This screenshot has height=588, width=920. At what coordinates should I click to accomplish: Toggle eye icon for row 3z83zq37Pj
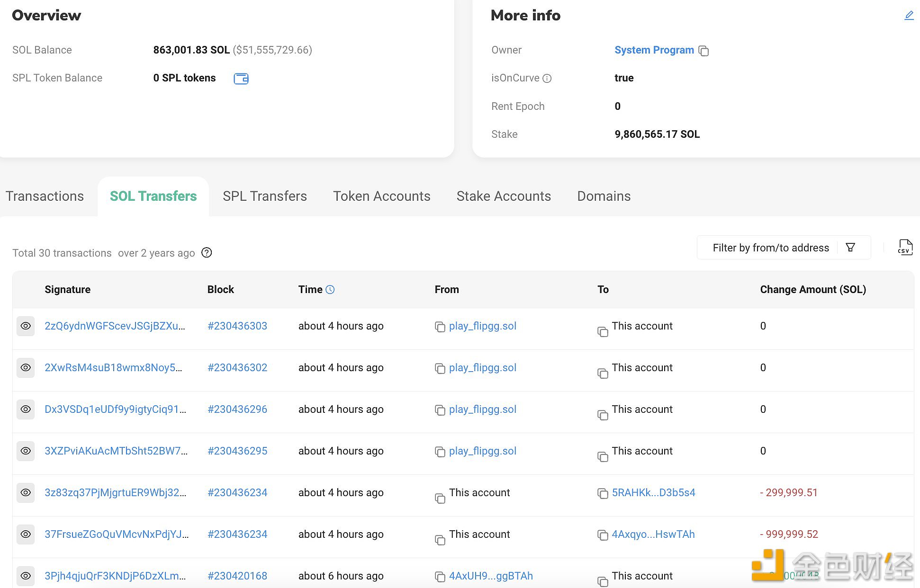tap(26, 493)
